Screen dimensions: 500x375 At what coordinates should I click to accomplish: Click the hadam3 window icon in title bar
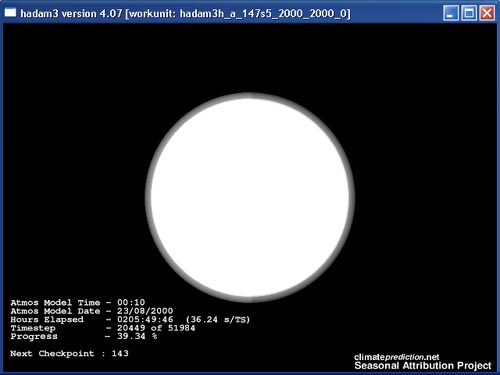(x=10, y=13)
